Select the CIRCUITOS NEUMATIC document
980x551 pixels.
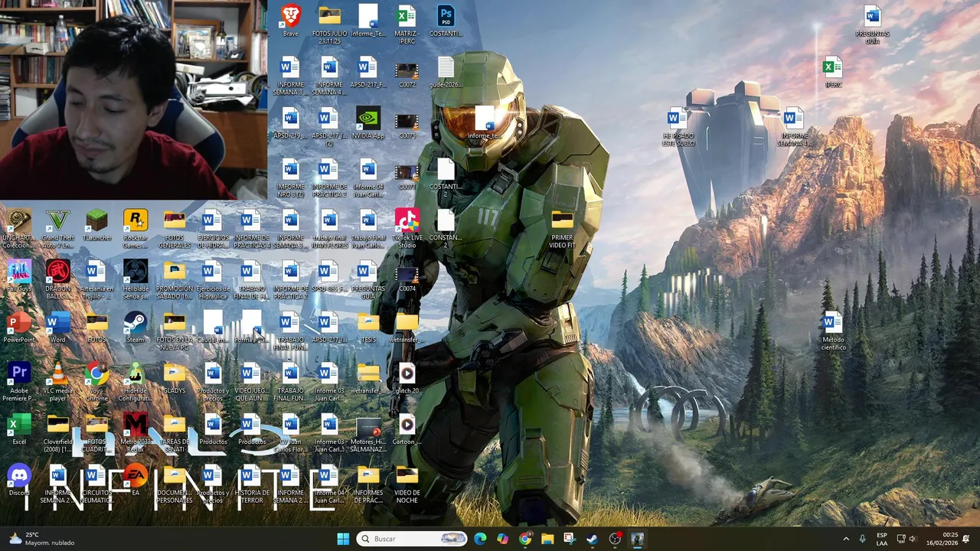coord(96,484)
